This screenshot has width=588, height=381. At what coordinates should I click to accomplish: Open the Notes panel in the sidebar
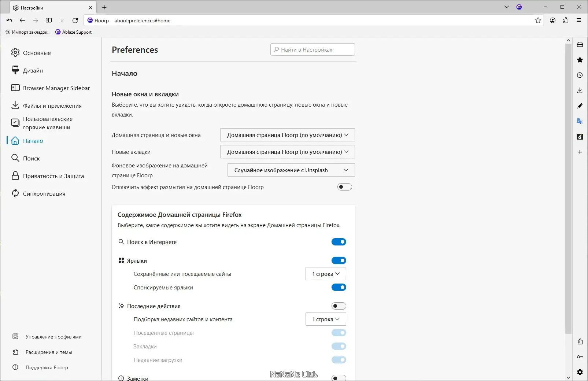coord(580,106)
